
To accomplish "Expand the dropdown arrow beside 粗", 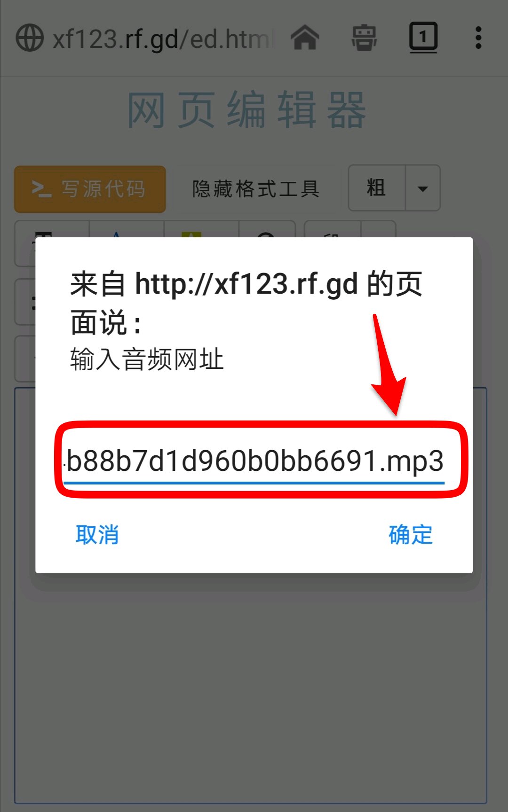I will 423,188.
